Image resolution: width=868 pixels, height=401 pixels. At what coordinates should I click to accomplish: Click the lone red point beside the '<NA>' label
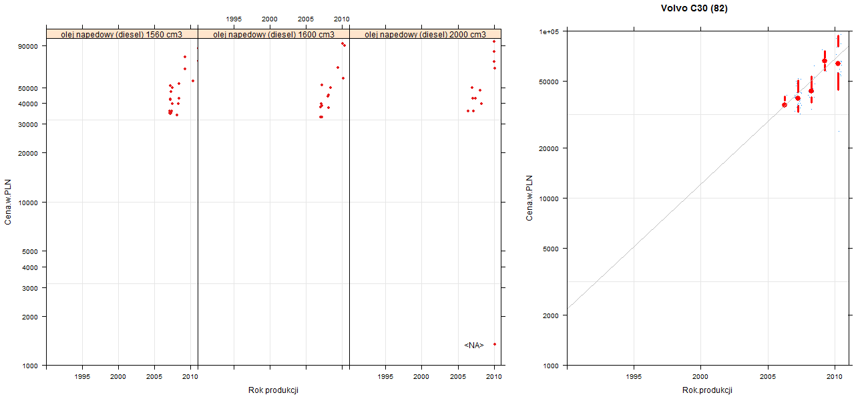click(x=494, y=344)
